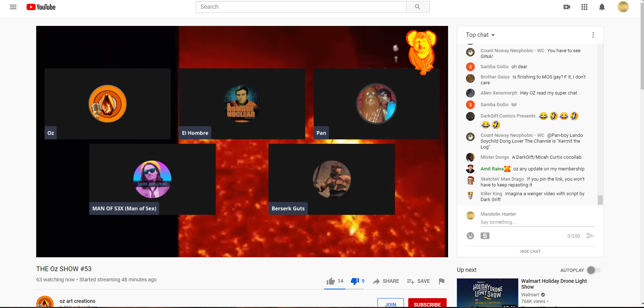The width and height of the screenshot is (644, 308).
Task: Open Sketchin' Man Drago's chat avatar
Action: 470,181
